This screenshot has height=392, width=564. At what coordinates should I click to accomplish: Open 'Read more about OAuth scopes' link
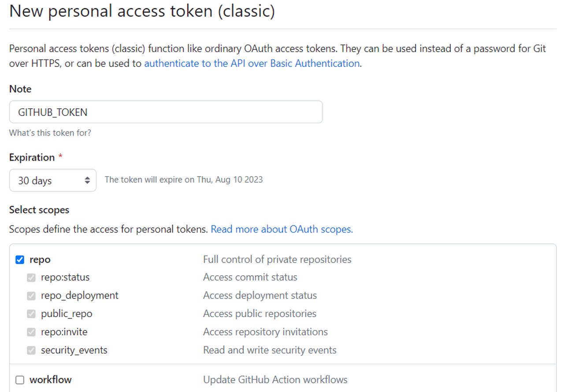pyautogui.click(x=282, y=229)
